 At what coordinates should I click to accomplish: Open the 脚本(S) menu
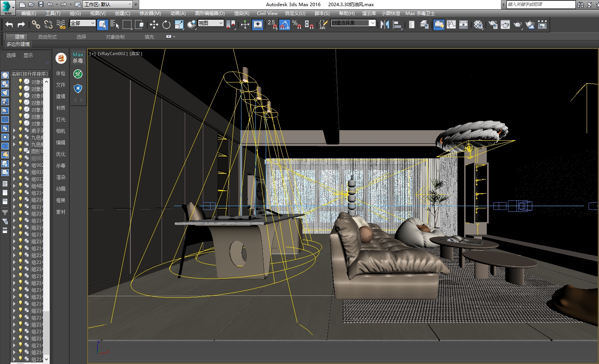[322, 13]
